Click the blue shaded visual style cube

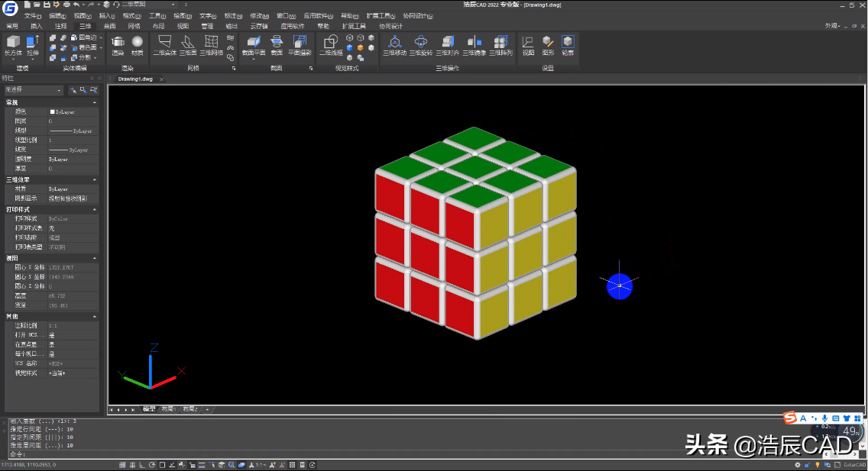[x=349, y=47]
